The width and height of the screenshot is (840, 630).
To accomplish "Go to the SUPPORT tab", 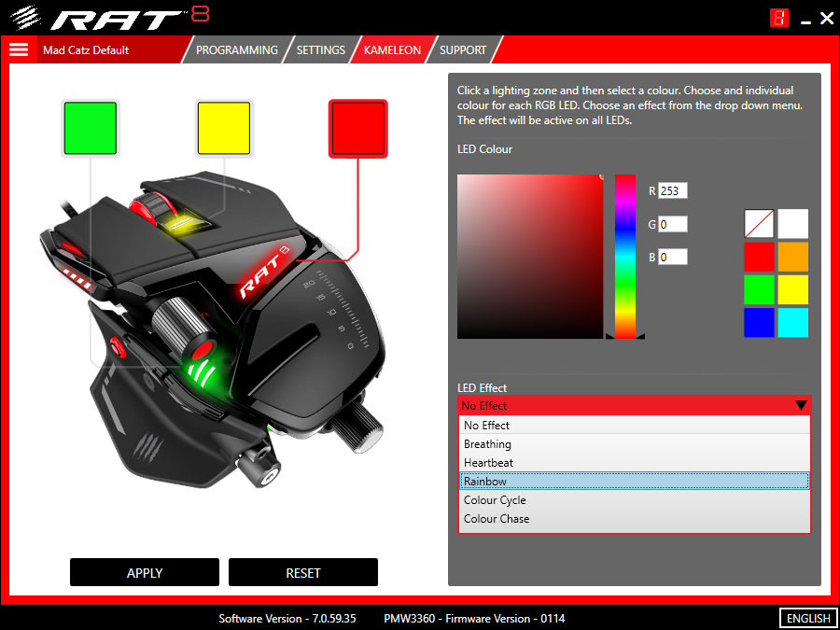I will coord(463,50).
